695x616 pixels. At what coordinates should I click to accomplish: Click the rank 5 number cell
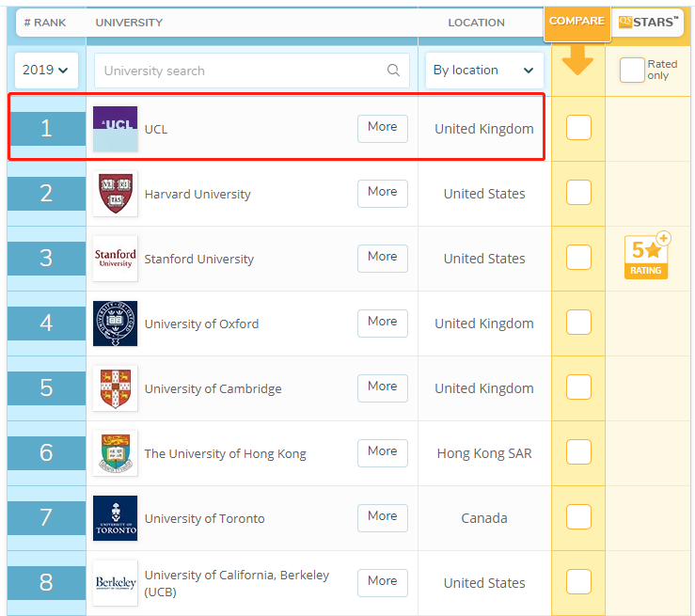tap(46, 388)
